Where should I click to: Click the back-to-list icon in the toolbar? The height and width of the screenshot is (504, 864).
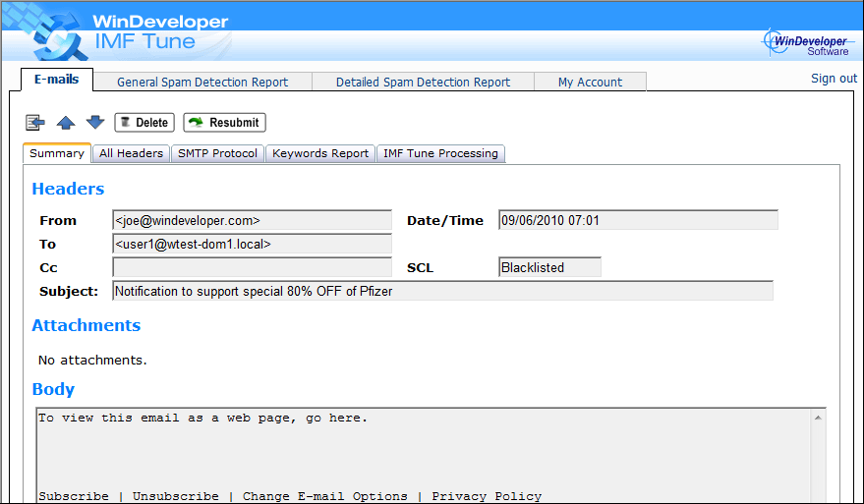35,122
